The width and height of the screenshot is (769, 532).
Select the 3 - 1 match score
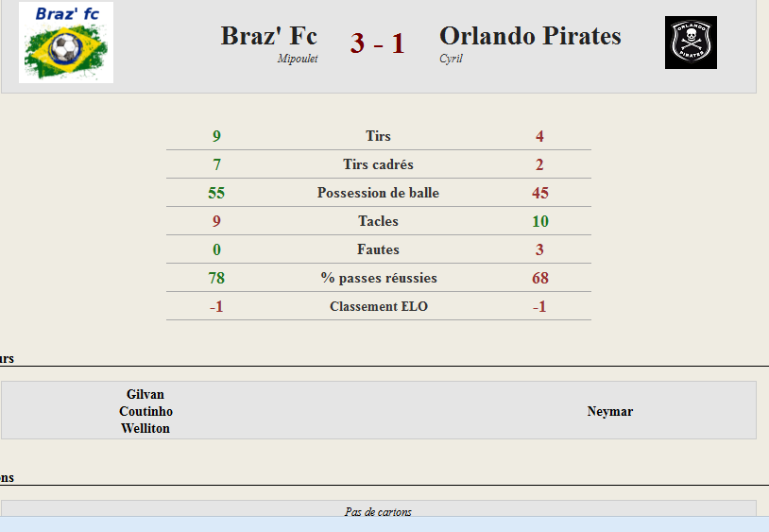click(378, 43)
